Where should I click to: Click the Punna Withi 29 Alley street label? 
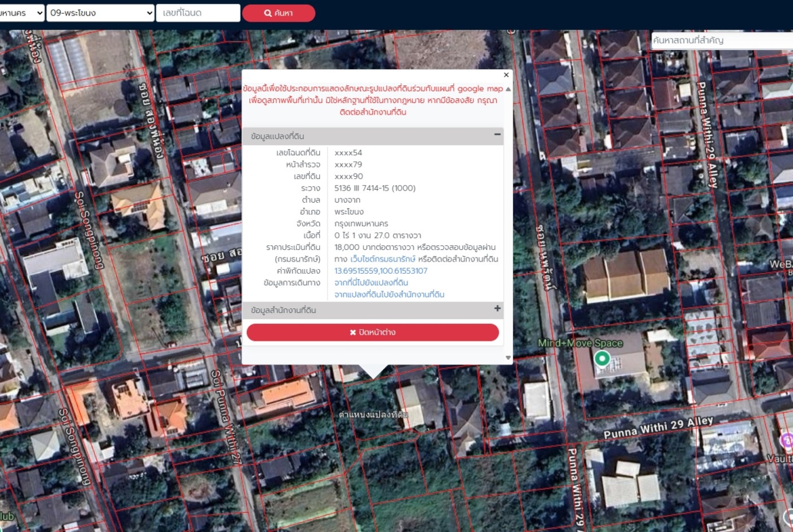click(x=659, y=427)
